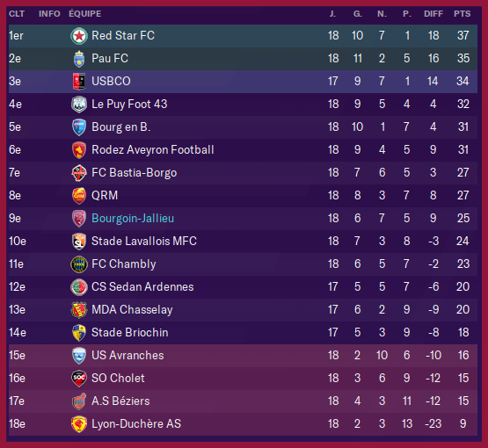Click the CLT ranking column header
Viewport: 488px width, 448px height.
point(17,14)
